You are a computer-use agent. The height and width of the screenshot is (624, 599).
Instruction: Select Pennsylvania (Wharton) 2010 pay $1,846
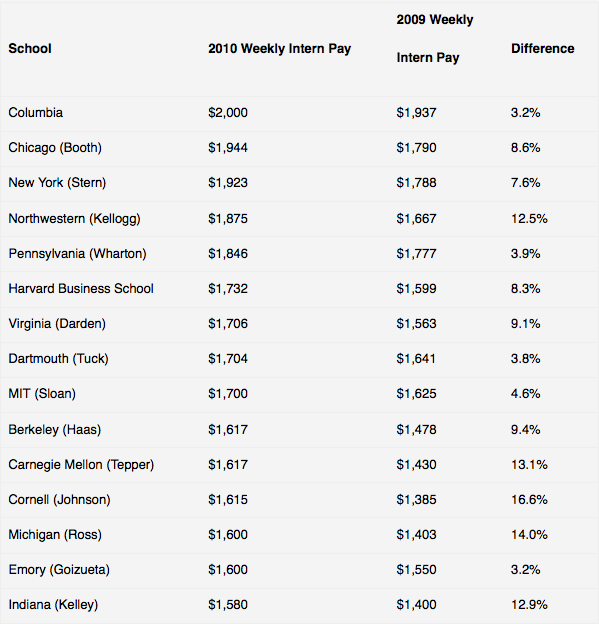(x=228, y=254)
